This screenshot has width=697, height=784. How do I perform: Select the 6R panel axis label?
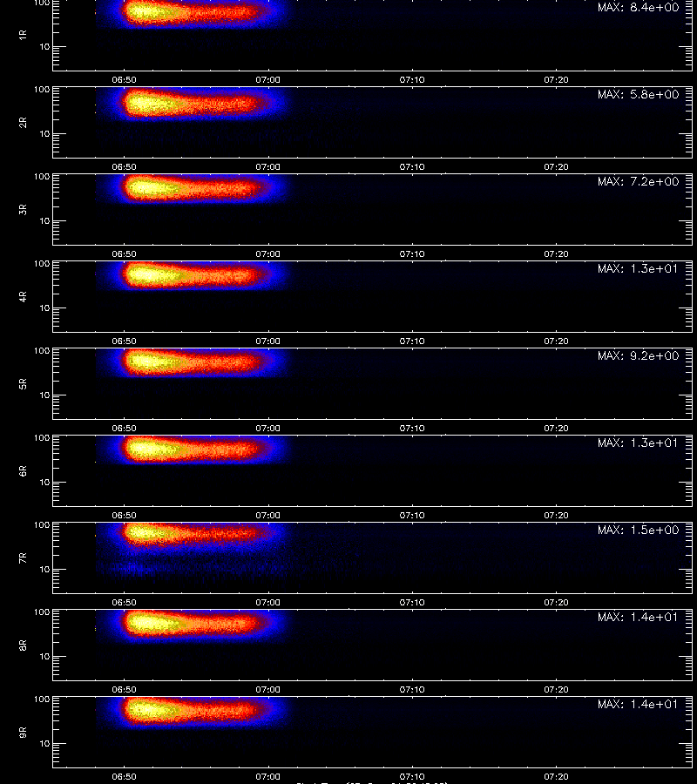23,470
